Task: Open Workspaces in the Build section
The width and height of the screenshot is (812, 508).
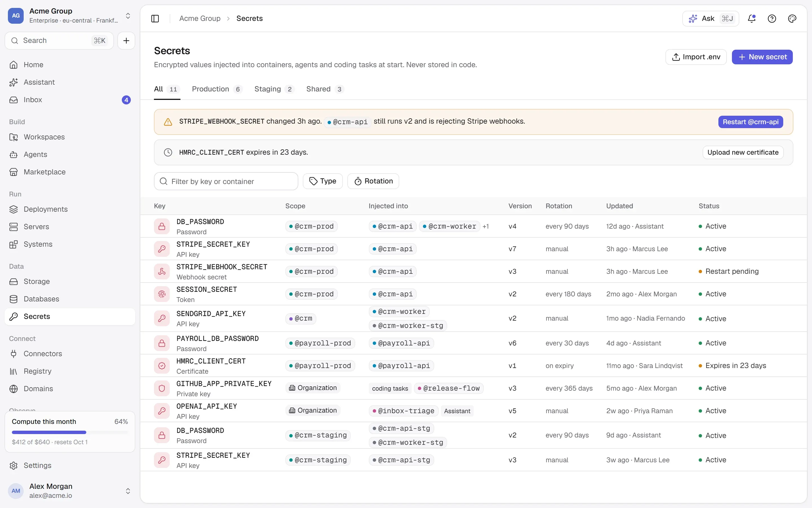Action: (70, 137)
